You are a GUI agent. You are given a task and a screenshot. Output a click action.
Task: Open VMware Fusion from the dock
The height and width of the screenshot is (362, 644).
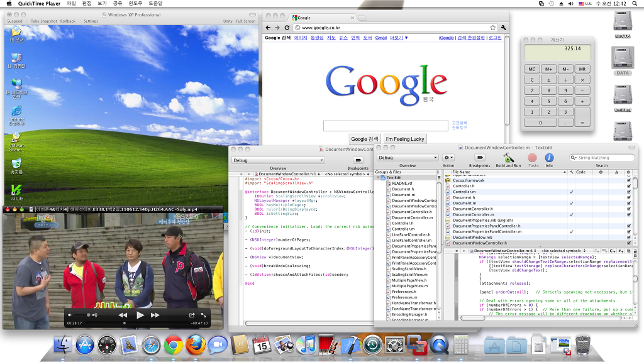417,344
